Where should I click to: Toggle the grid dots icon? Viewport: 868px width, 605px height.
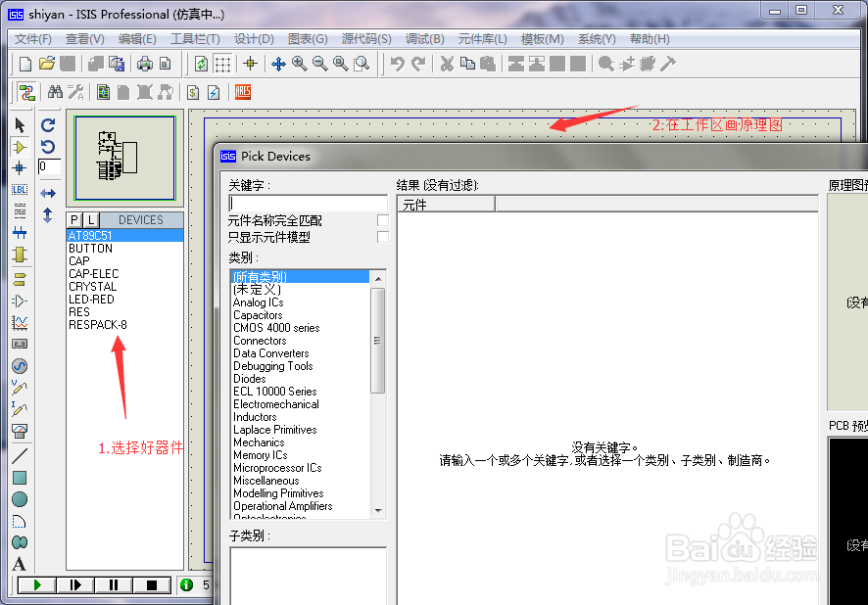pos(222,64)
